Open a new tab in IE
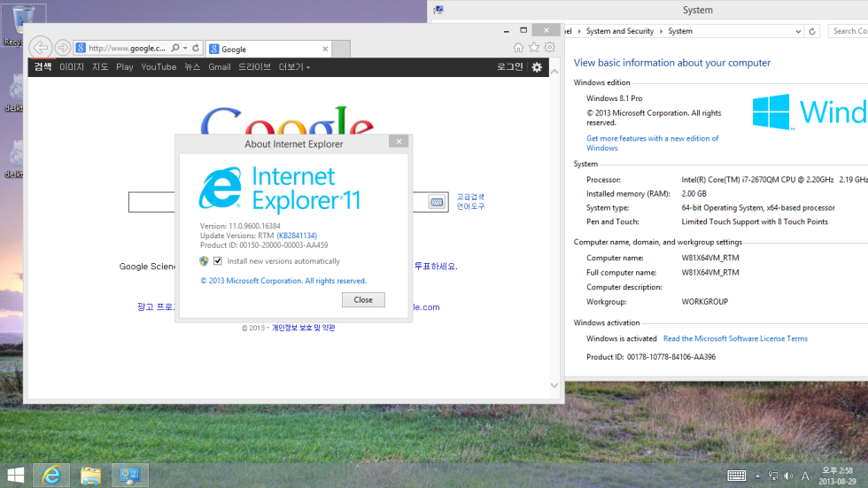Viewport: 868px width, 488px height. (x=341, y=49)
